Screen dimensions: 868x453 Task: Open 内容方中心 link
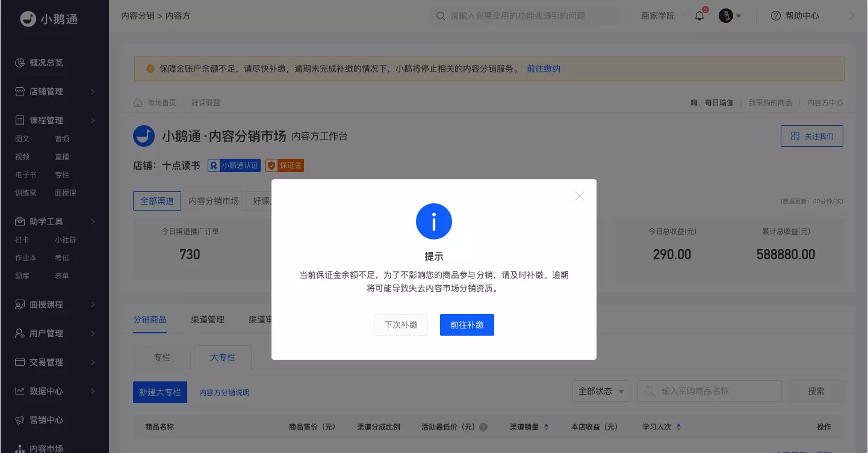coord(825,103)
